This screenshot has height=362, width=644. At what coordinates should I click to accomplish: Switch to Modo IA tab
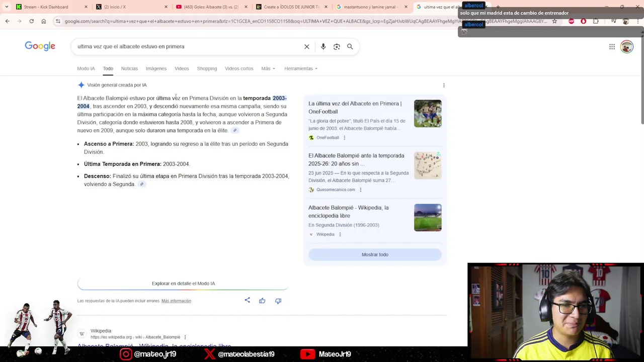(86, 68)
